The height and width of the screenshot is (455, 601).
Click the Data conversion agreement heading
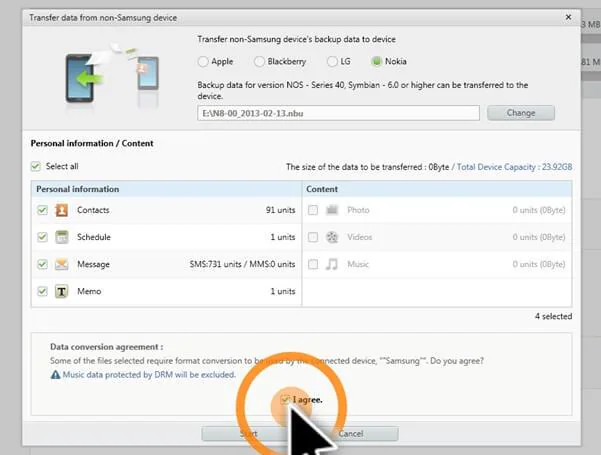[x=107, y=347]
